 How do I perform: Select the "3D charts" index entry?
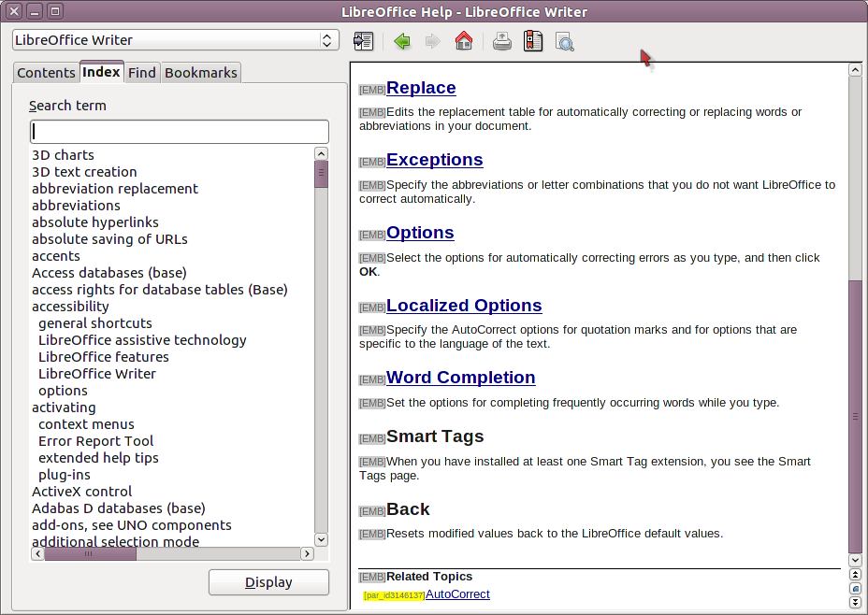coord(63,155)
